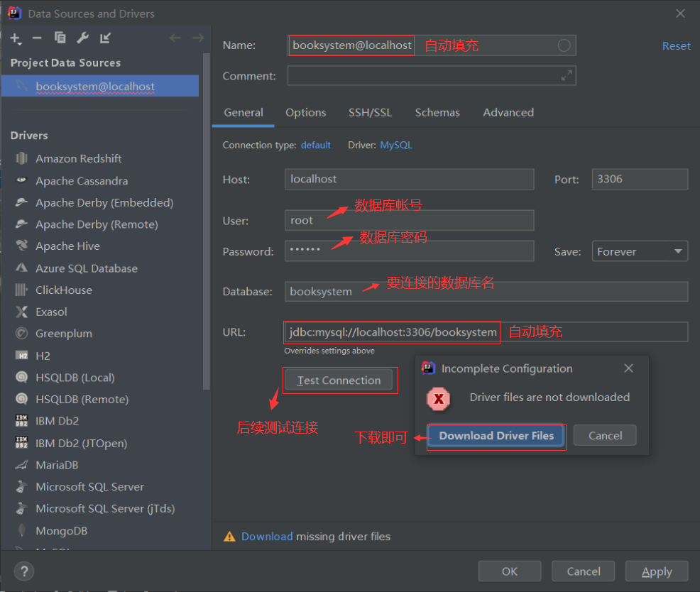Click the Download missing driver files link

point(267,536)
